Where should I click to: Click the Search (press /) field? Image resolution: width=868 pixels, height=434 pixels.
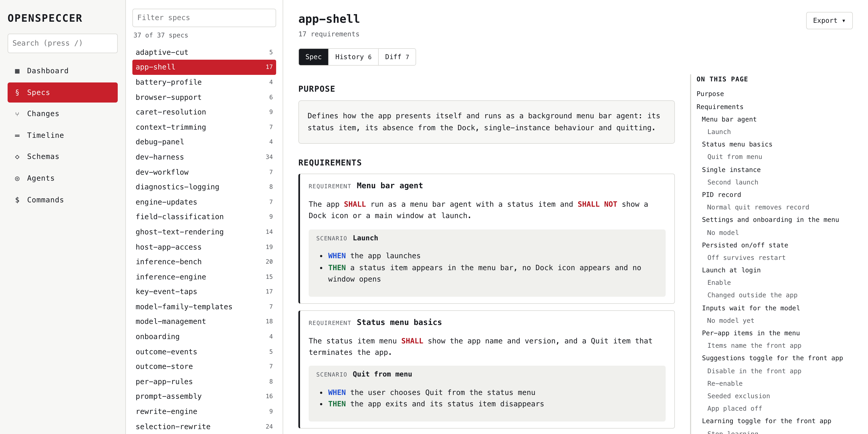(x=63, y=43)
